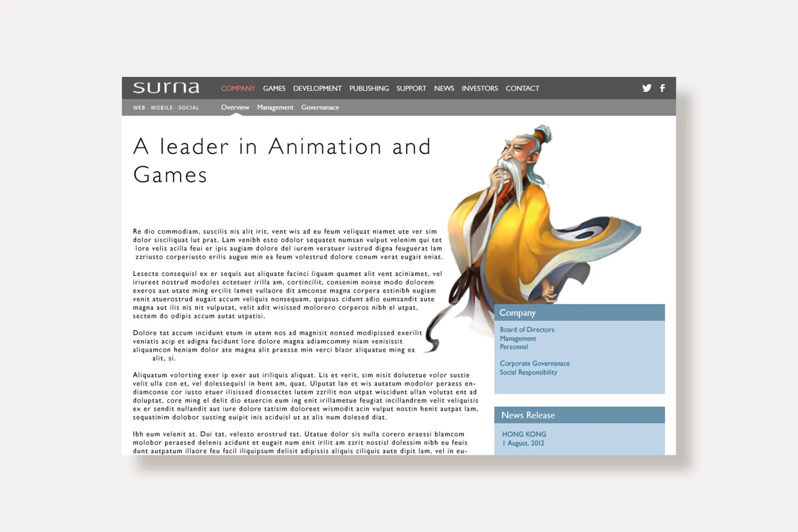798x532 pixels.
Task: Open the News navigation item
Action: [444, 89]
